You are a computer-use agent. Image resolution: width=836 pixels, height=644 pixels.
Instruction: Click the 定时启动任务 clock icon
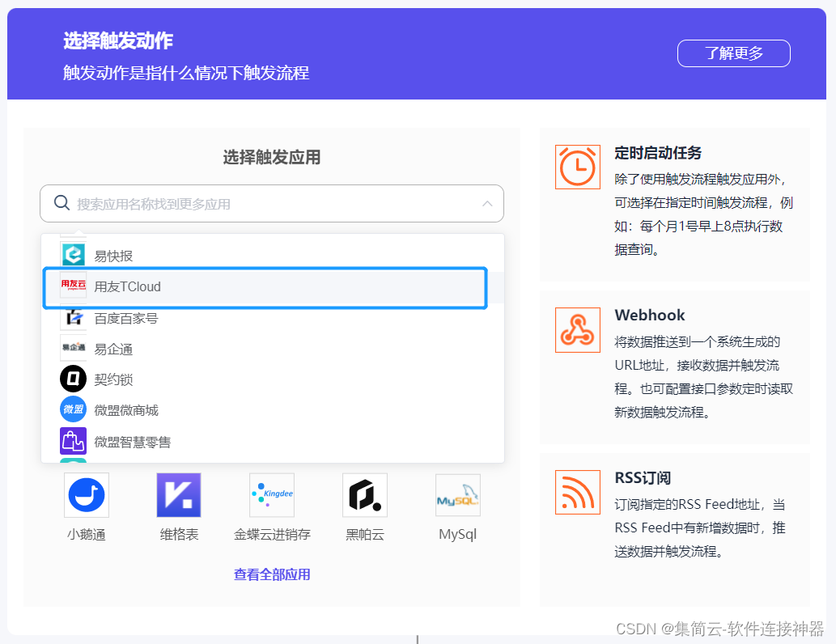tap(577, 167)
